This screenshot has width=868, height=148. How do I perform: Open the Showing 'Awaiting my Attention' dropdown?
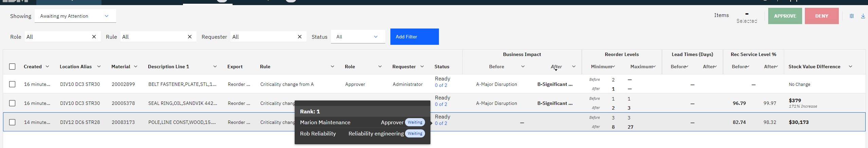[x=75, y=16]
